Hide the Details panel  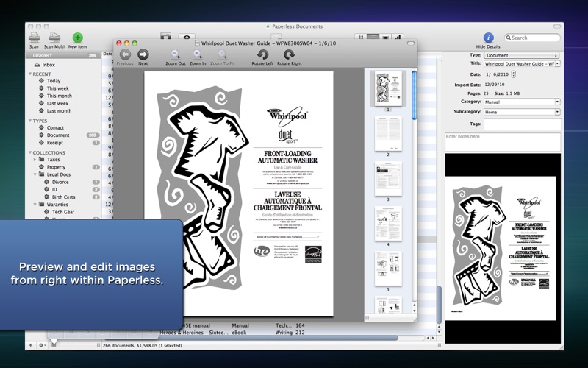pos(489,38)
